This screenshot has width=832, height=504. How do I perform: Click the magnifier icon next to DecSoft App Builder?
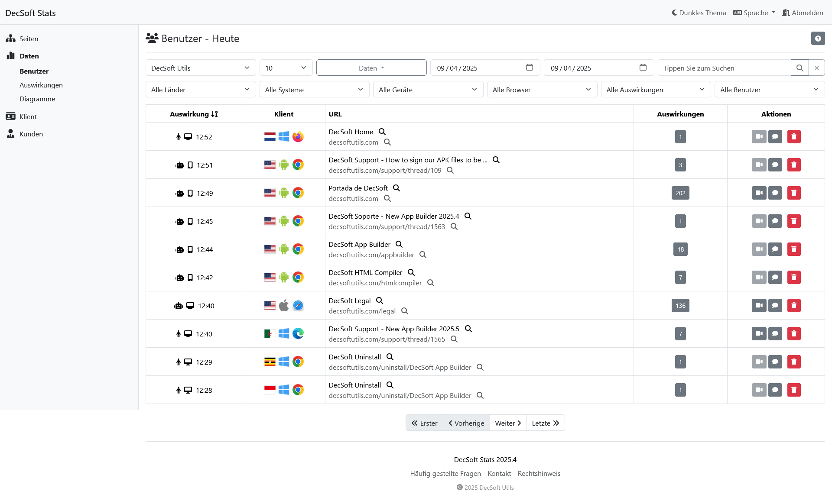pyautogui.click(x=399, y=244)
